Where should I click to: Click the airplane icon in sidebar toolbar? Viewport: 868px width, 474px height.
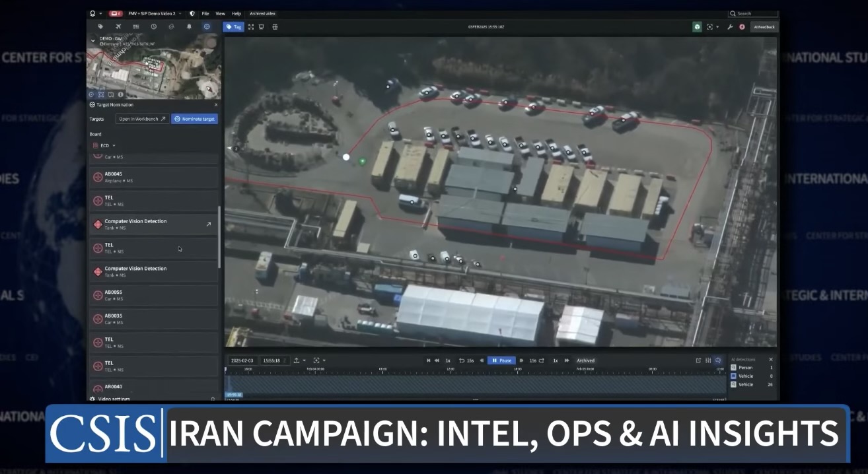(118, 26)
